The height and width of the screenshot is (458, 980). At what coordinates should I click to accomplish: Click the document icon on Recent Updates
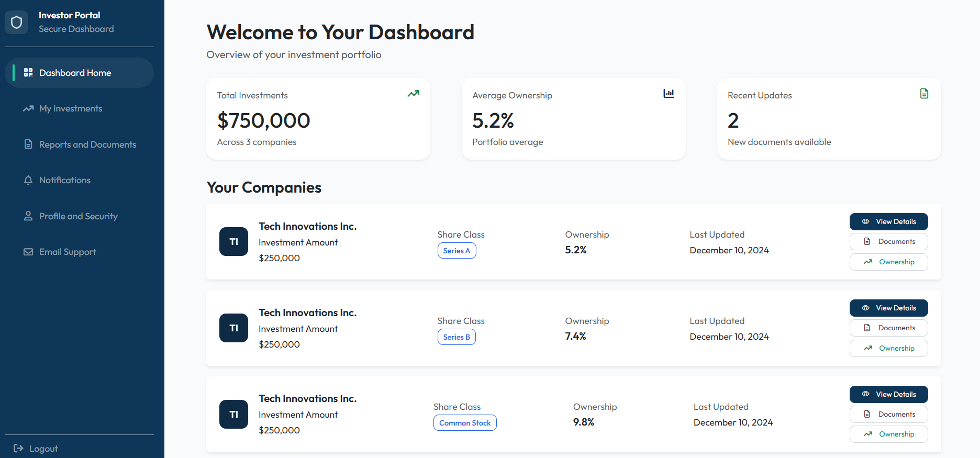[x=924, y=94]
